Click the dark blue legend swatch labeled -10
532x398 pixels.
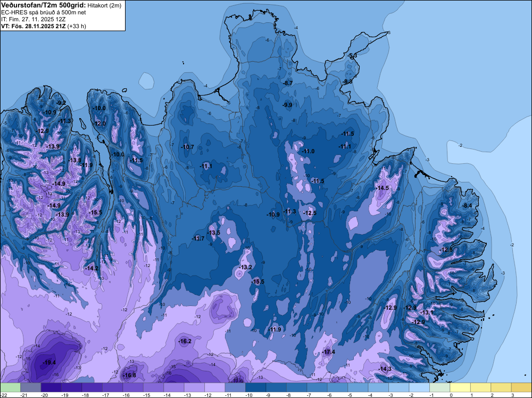pyautogui.click(x=255, y=387)
